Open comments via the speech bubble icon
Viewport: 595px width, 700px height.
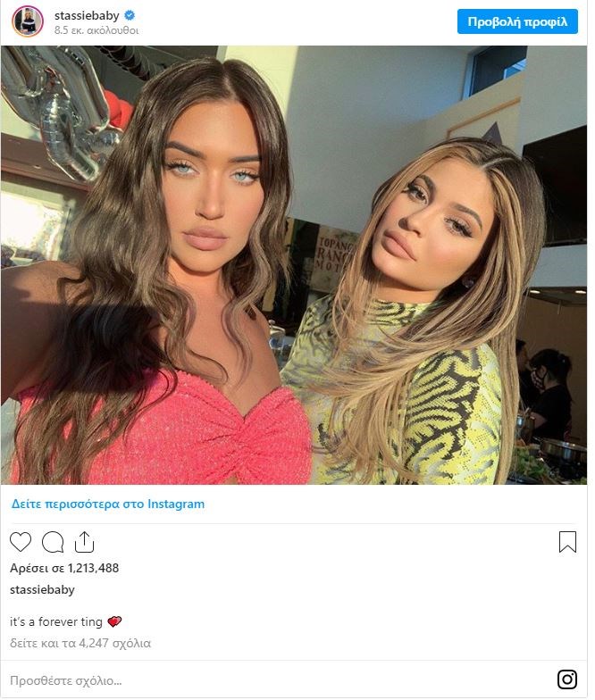pyautogui.click(x=53, y=543)
